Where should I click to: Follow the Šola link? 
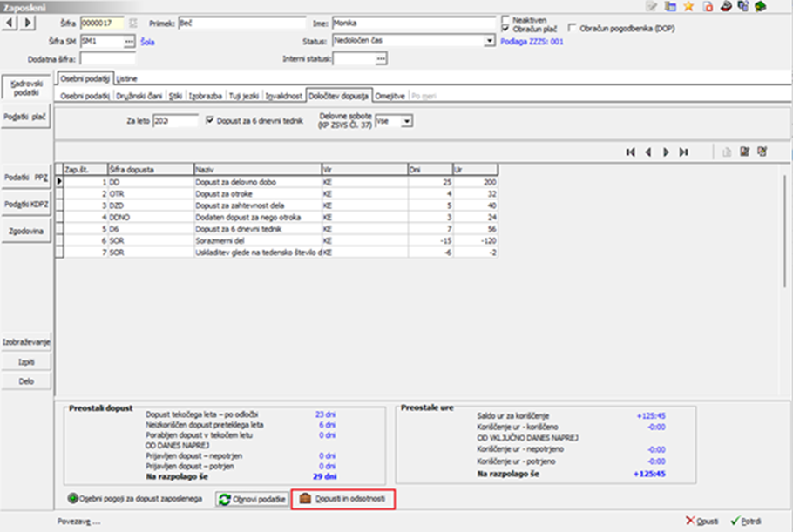point(147,42)
